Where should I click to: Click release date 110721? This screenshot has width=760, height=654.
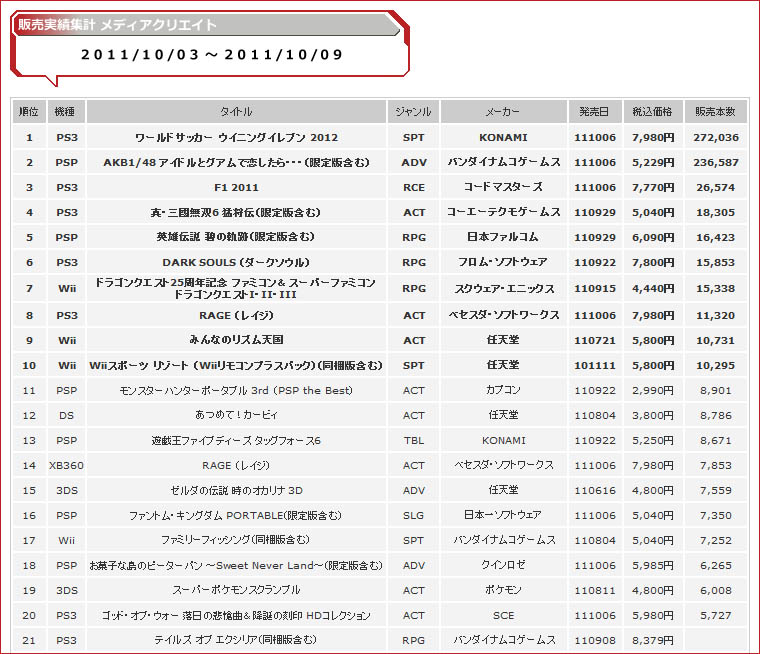595,340
